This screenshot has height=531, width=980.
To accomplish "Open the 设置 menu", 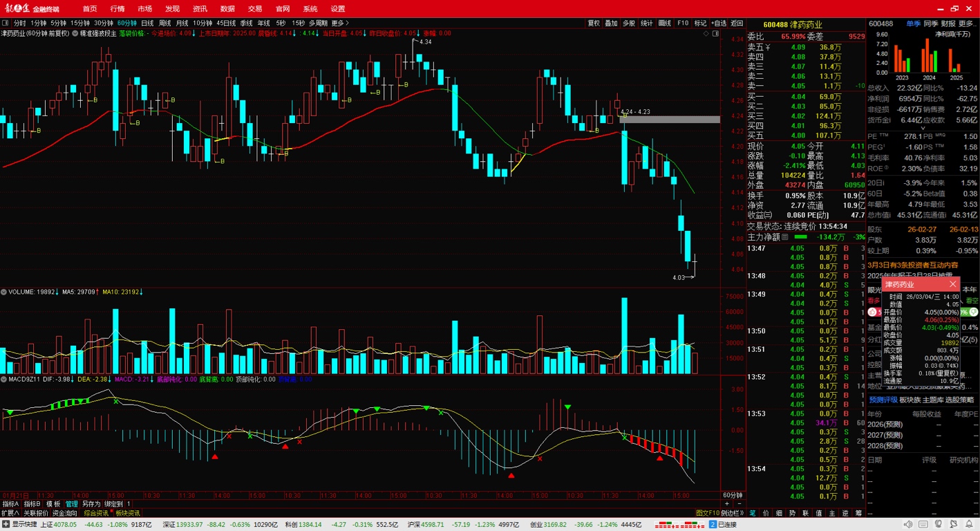I will pyautogui.click(x=337, y=9).
